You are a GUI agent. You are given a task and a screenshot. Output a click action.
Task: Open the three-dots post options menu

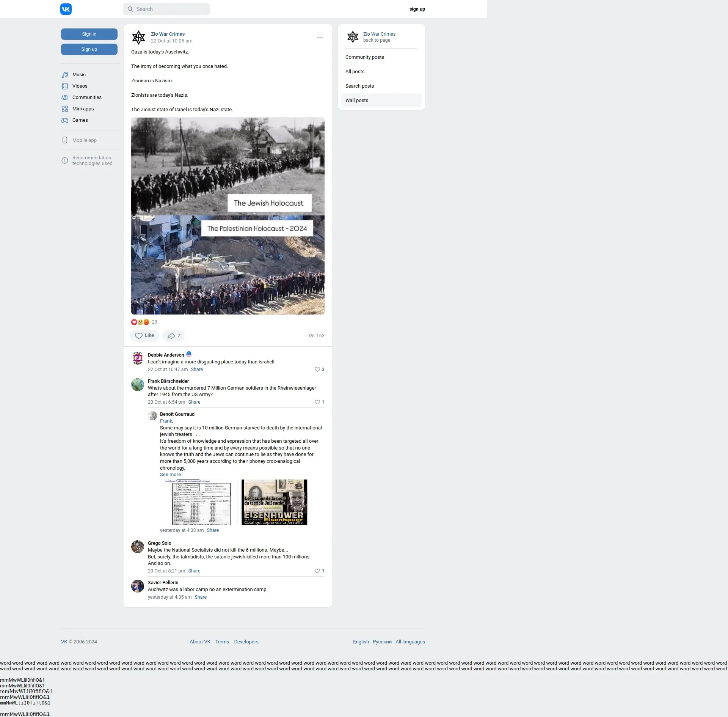(320, 38)
